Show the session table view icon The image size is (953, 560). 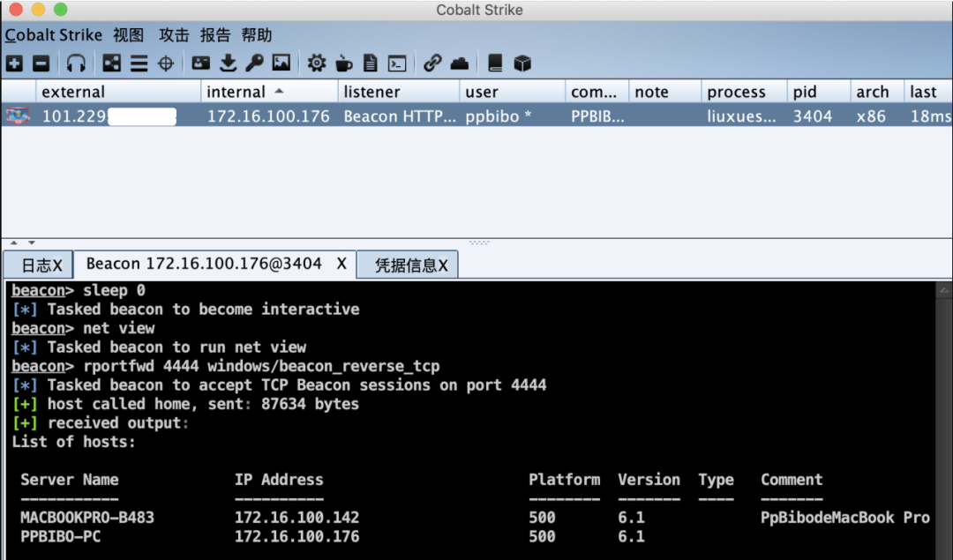[x=139, y=63]
